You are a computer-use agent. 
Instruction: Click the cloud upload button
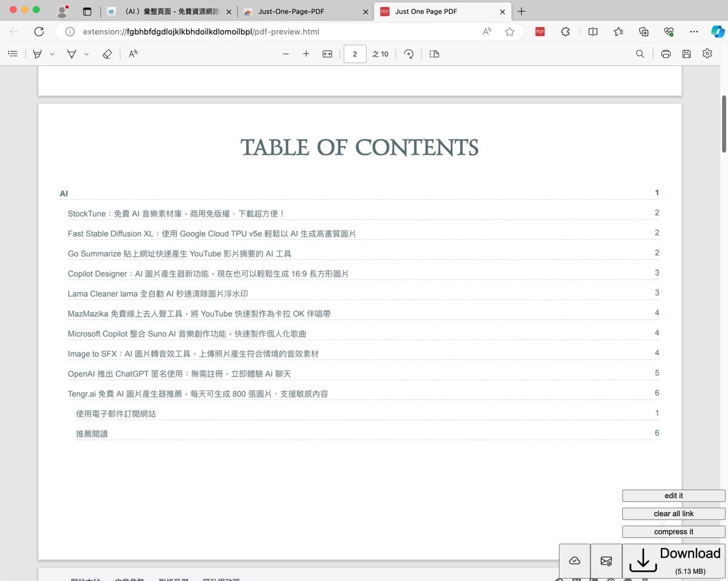(x=574, y=561)
